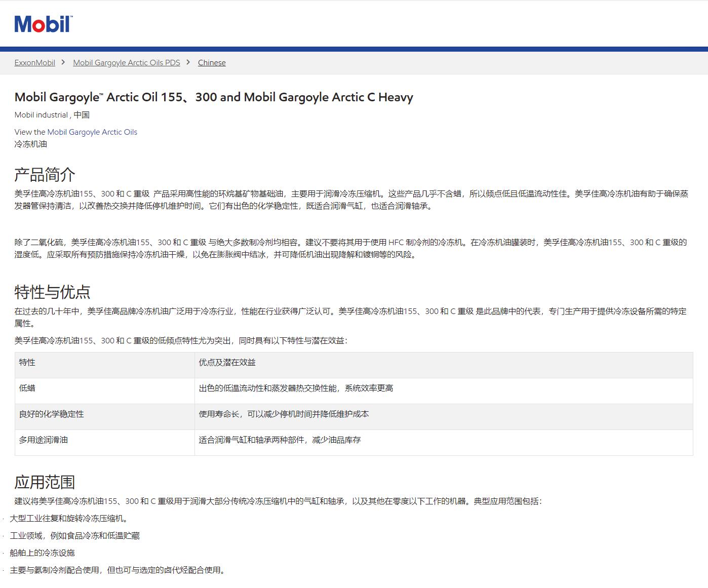Image resolution: width=708 pixels, height=588 pixels.
Task: Click cell '适合润滑气缸和轴承两种部件，减少油品库存'
Action: 444,443
